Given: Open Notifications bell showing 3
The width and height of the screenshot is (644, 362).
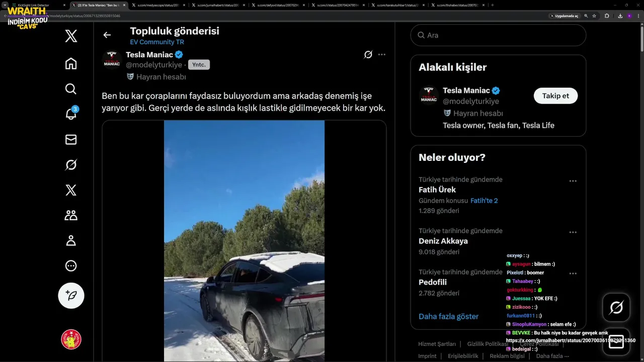Looking at the screenshot, I should (x=71, y=114).
